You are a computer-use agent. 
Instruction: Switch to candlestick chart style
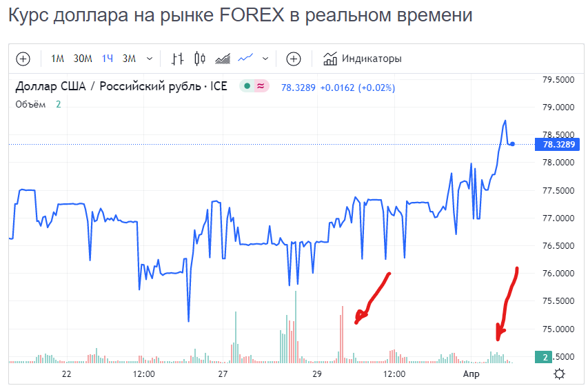[x=201, y=59]
